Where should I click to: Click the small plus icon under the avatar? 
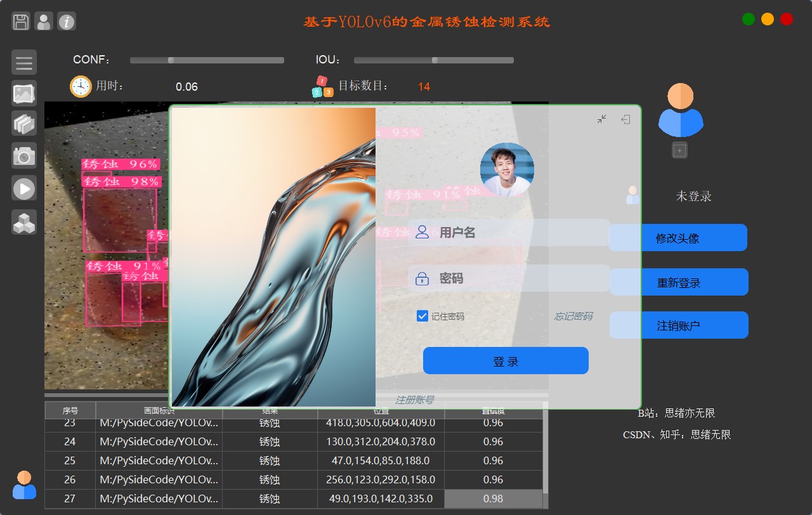[680, 150]
